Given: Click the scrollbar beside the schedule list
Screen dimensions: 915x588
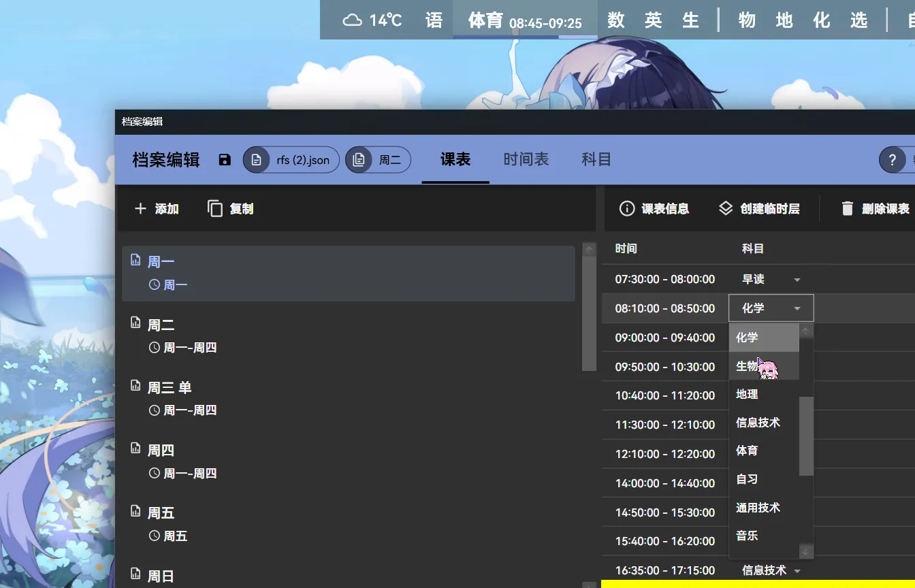Looking at the screenshot, I should [x=588, y=306].
